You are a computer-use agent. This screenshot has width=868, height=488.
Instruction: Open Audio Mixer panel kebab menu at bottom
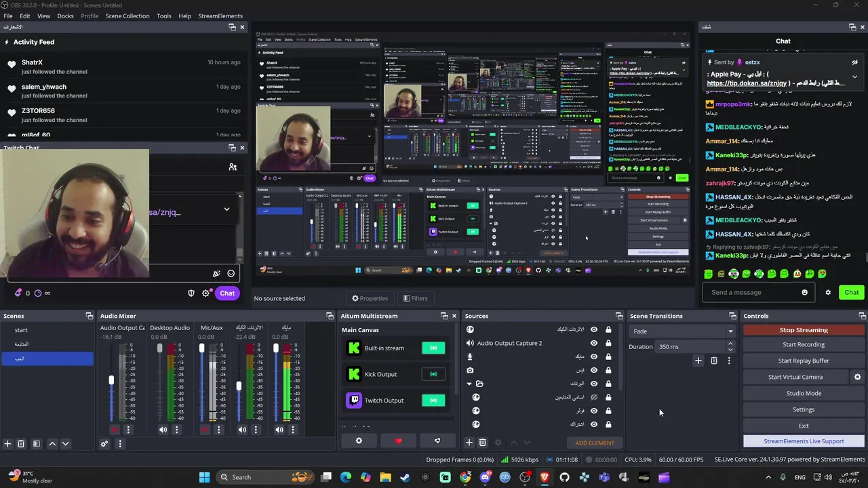(x=120, y=444)
